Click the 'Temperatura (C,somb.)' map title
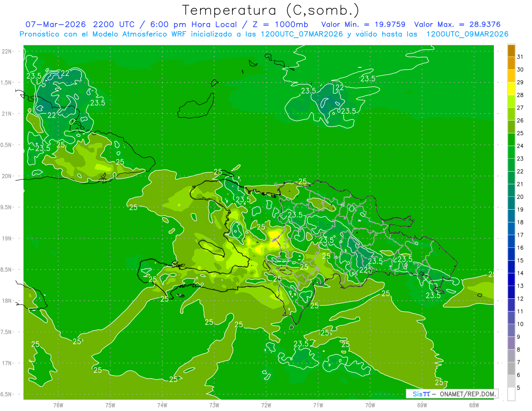Viewport: 532px width, 411px height. [270, 10]
